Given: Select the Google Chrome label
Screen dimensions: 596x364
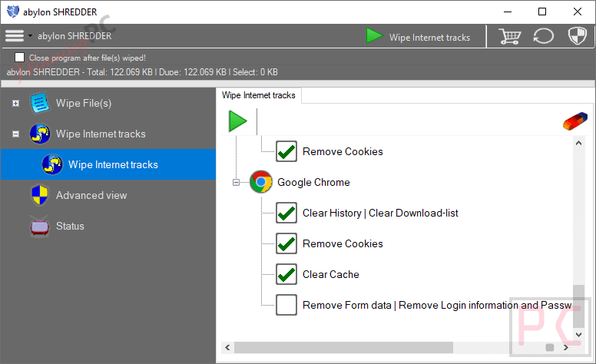Looking at the screenshot, I should (x=313, y=182).
